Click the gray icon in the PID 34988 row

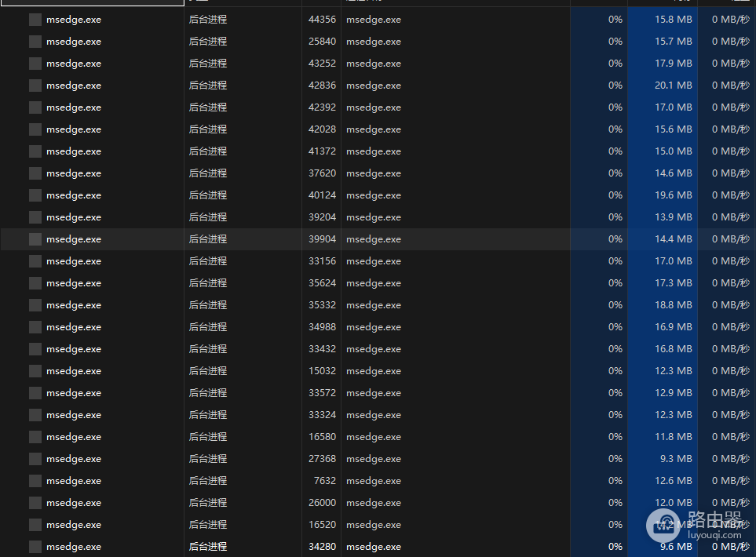(x=35, y=327)
